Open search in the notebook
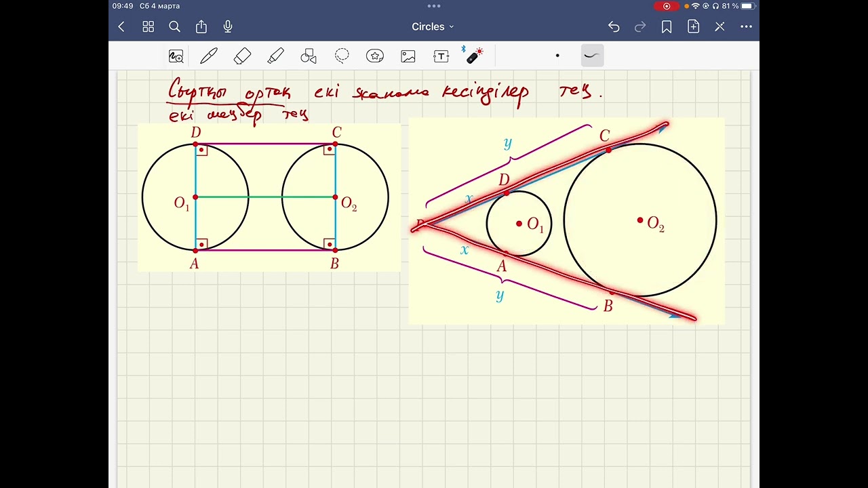Viewport: 868px width, 488px height. (174, 26)
